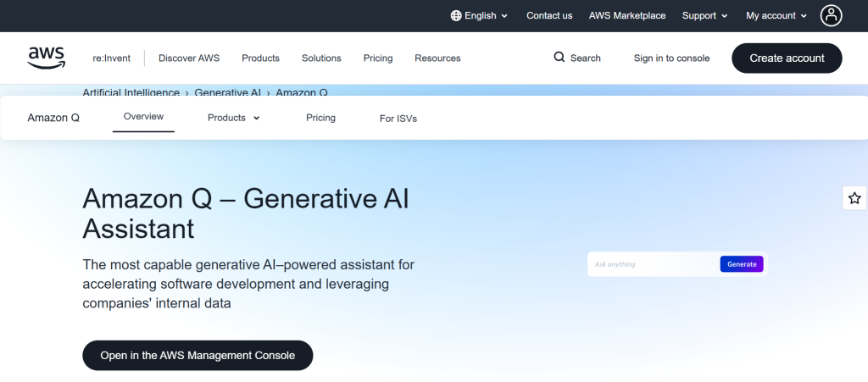Click the Generative AI breadcrumb
Viewport: 868px width, 382px height.
tap(227, 92)
